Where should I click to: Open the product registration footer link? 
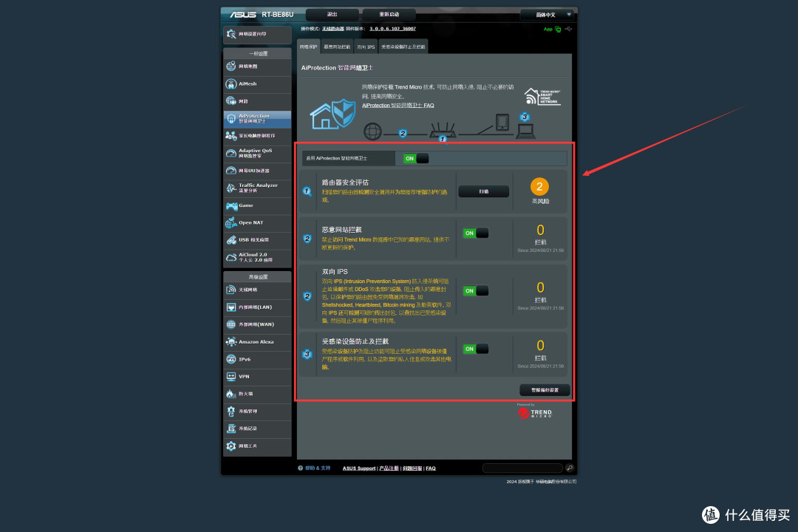(389, 468)
